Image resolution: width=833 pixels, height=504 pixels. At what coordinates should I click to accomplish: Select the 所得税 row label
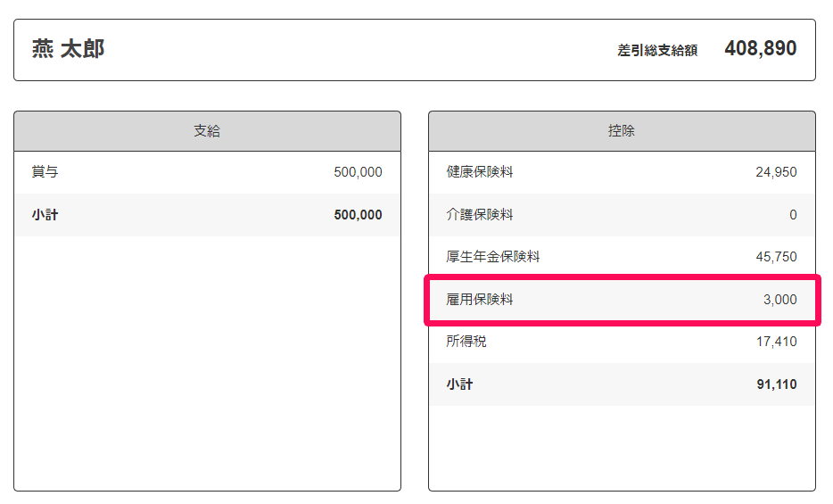[x=466, y=342]
